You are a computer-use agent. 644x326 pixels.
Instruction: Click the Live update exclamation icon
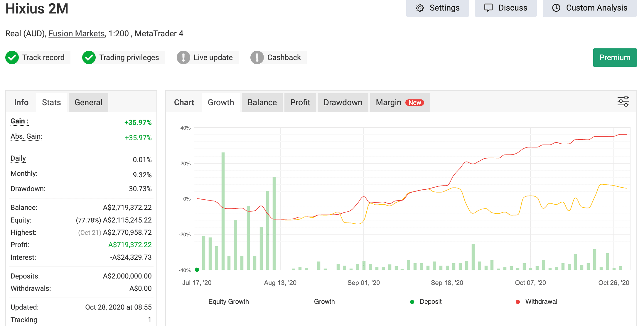point(183,57)
